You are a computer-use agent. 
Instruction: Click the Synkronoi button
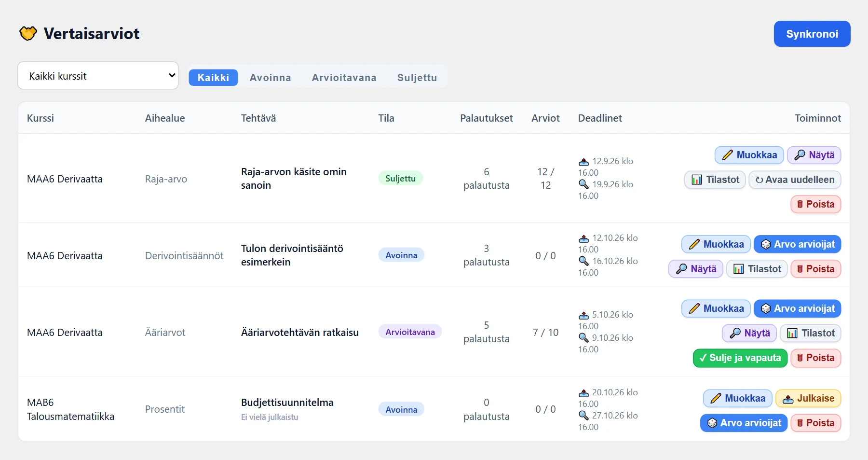tap(812, 34)
